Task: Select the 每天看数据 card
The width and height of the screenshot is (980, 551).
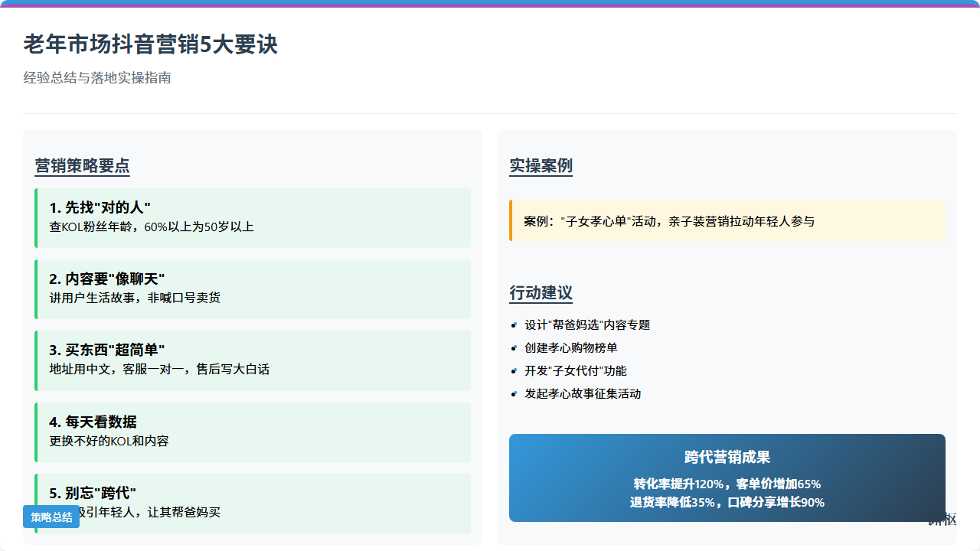Action: click(x=253, y=432)
